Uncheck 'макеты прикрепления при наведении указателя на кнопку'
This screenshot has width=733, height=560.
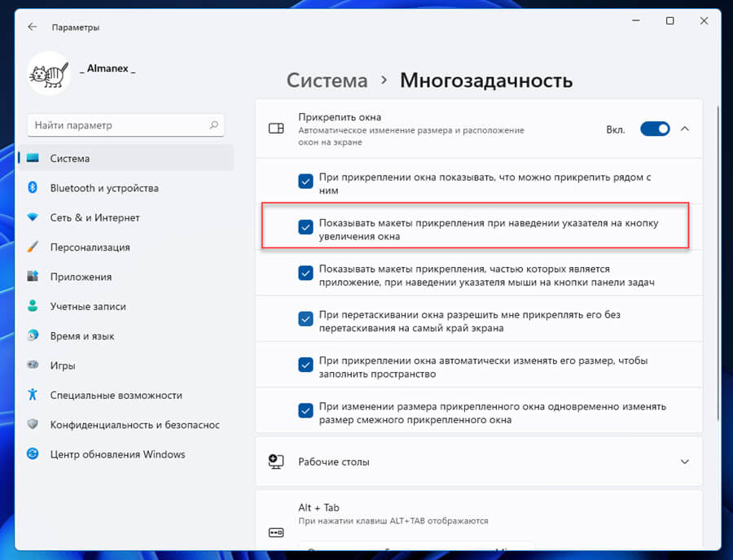pos(305,227)
